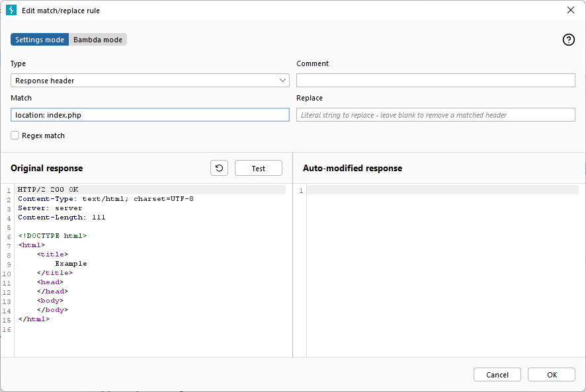The height and width of the screenshot is (392, 586).
Task: Cancel editing the match/replace rule
Action: pos(497,374)
